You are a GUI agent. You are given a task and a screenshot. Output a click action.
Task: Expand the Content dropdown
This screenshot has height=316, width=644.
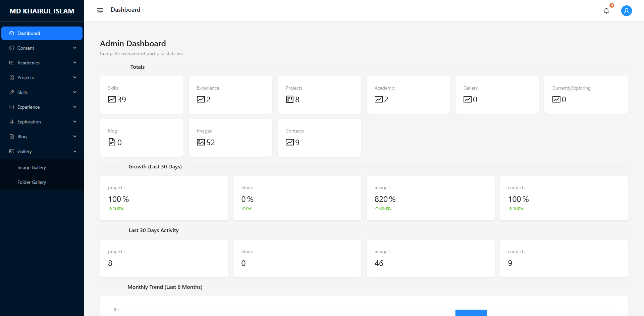[74, 48]
